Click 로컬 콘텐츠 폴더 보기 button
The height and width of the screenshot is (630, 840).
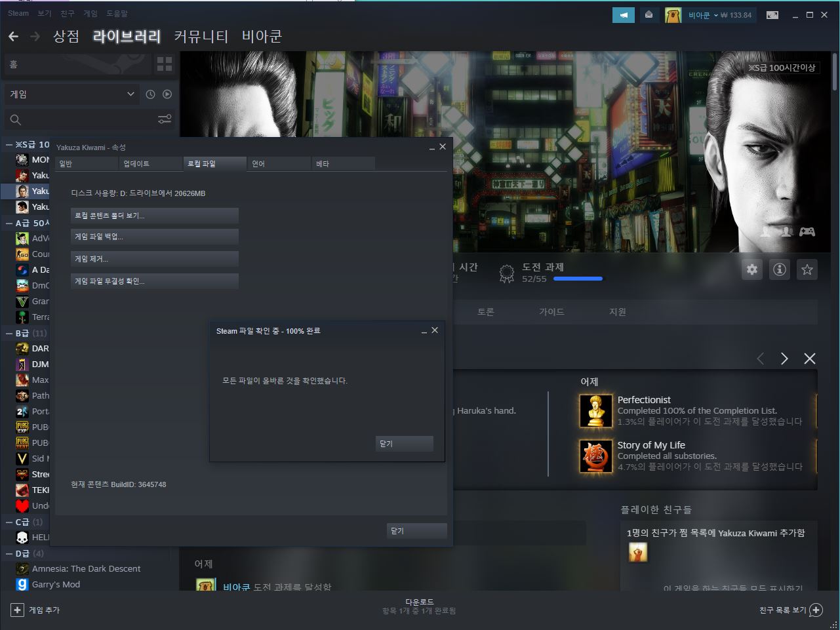(x=155, y=216)
